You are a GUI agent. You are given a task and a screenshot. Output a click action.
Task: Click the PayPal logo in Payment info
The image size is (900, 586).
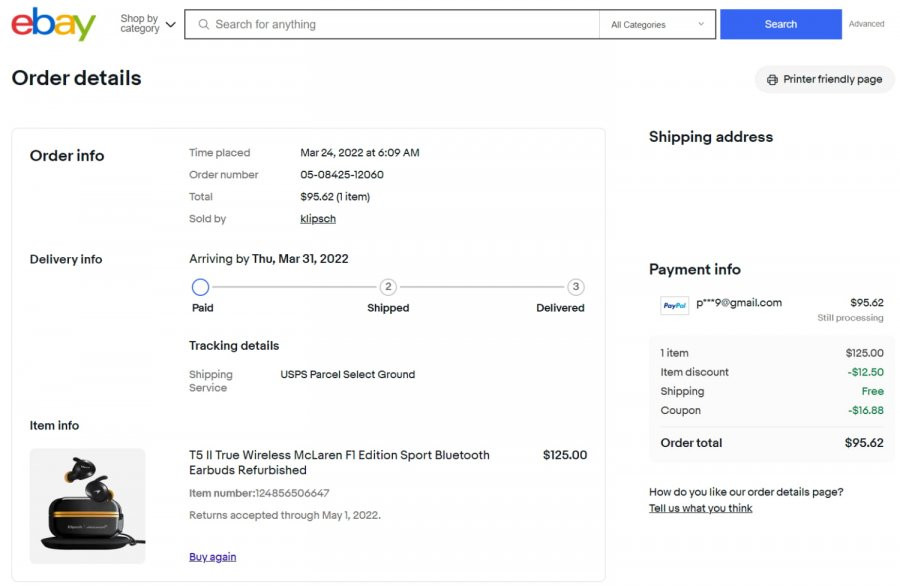(674, 305)
